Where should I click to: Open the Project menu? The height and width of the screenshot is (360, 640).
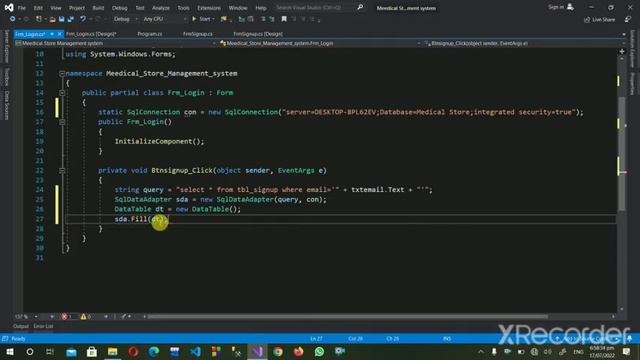coord(77,8)
